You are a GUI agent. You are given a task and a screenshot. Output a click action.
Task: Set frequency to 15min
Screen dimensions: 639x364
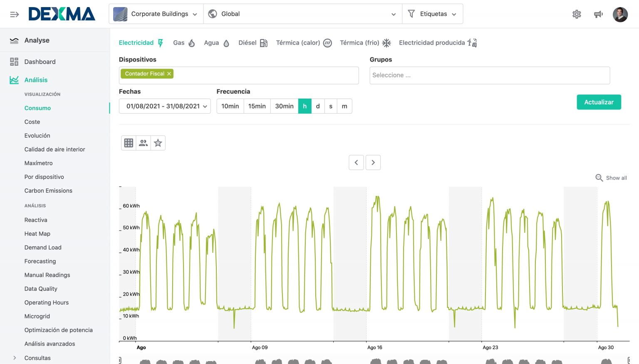(257, 106)
